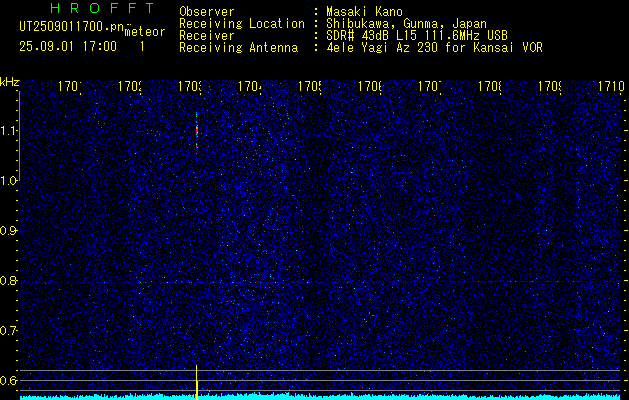This screenshot has height=400, width=629.
Task: Click the count number 1 beside the date
Action: 142,47
